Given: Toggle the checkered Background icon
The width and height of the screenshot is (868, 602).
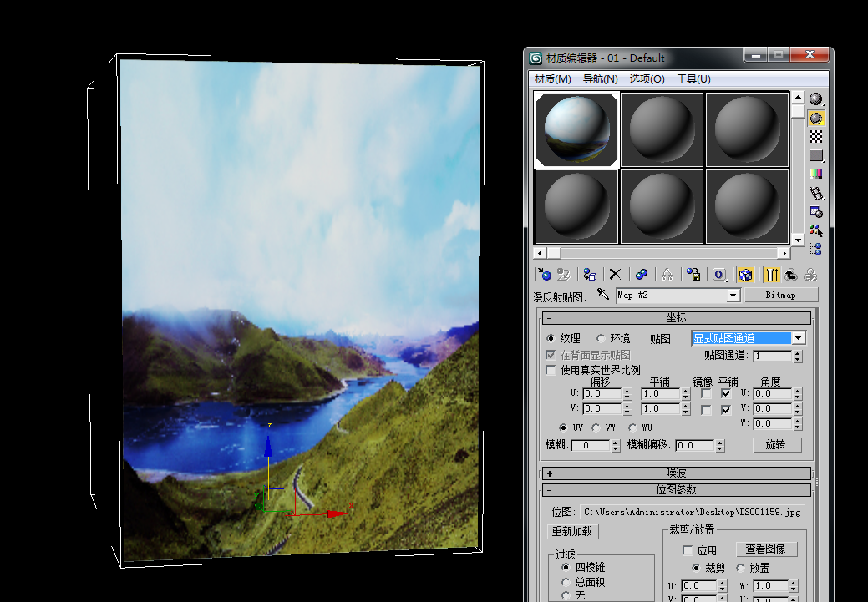Looking at the screenshot, I should 816,137.
